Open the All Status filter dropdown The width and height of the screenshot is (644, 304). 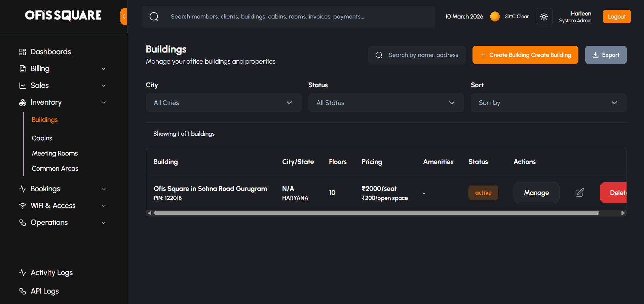(386, 103)
